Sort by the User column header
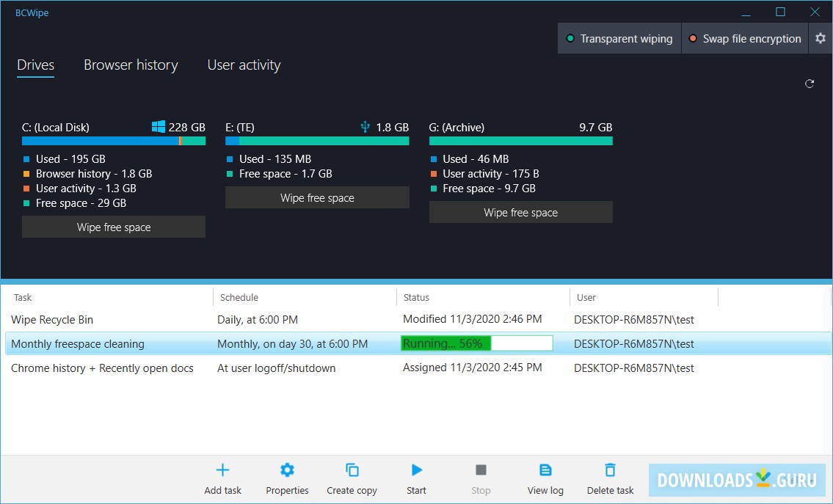The image size is (833, 504). [586, 297]
